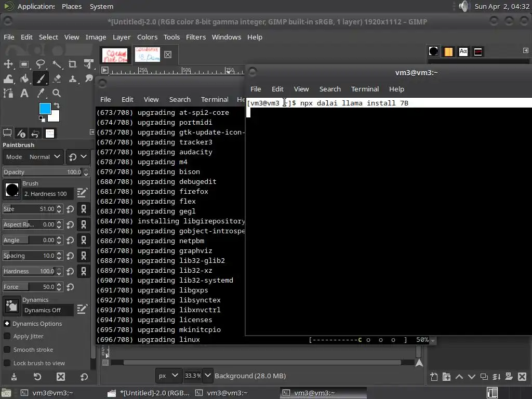Select the Rectangle Select tool
532x399 pixels.
tap(24, 64)
